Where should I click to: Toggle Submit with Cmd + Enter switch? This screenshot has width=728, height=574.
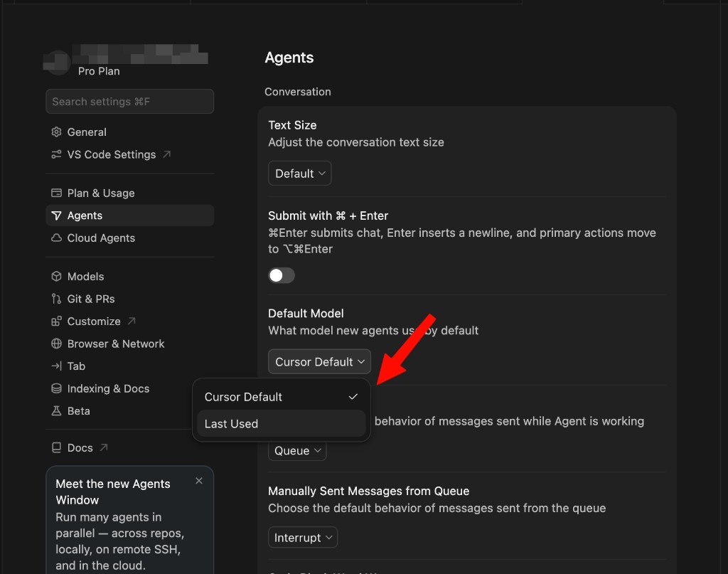point(282,275)
